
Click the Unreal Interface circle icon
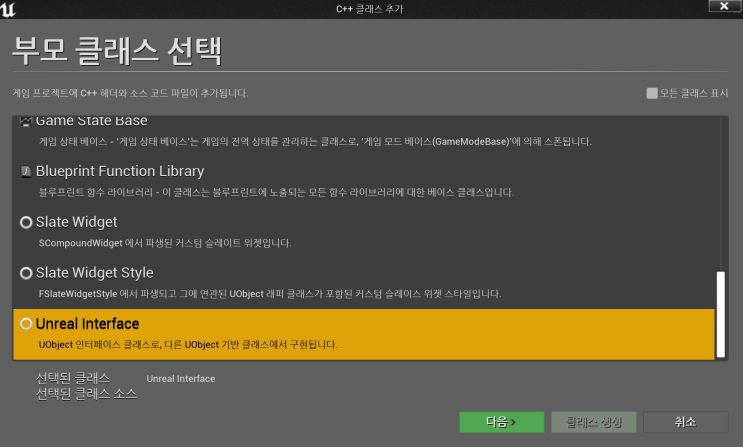26,324
